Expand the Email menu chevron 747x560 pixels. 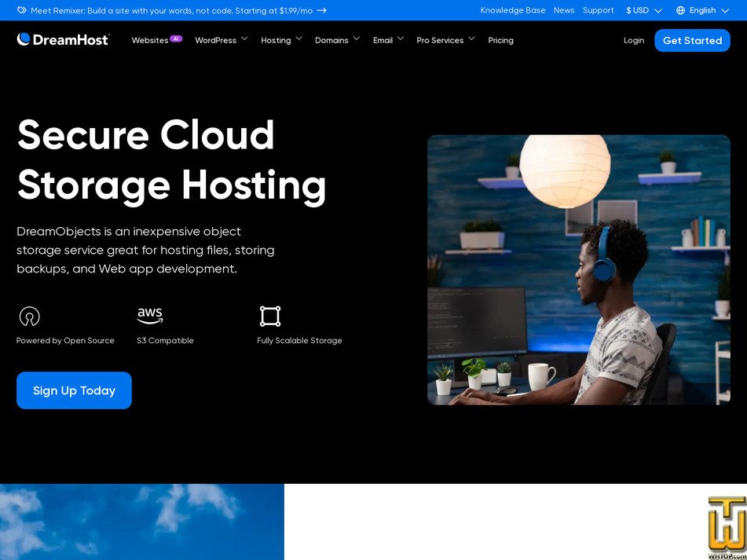tap(400, 38)
